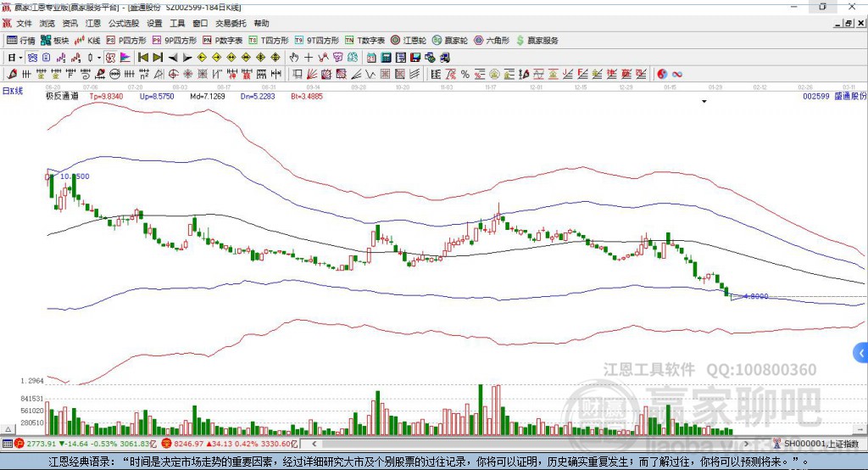Open the 江恩 menu
Viewport: 868px width, 470px height.
click(93, 23)
